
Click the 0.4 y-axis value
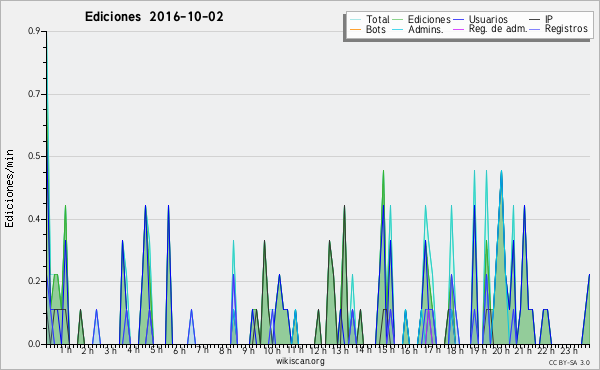[34, 219]
